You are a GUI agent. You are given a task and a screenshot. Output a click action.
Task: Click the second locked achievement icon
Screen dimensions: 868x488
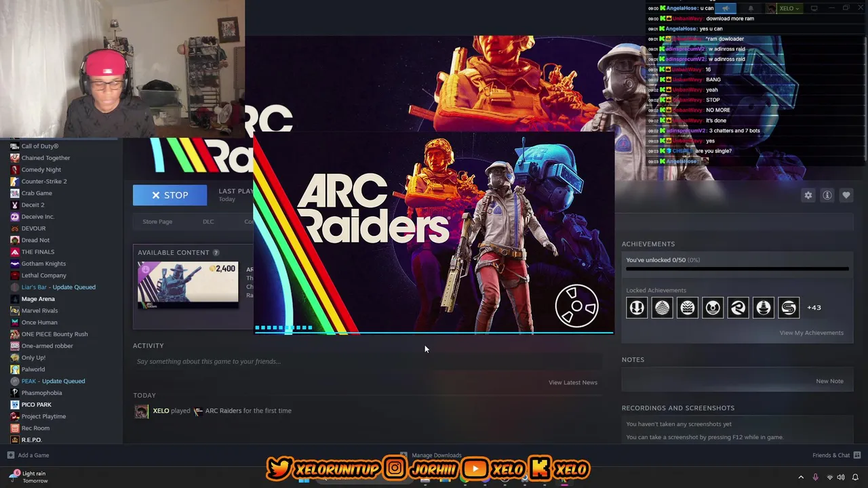(662, 308)
